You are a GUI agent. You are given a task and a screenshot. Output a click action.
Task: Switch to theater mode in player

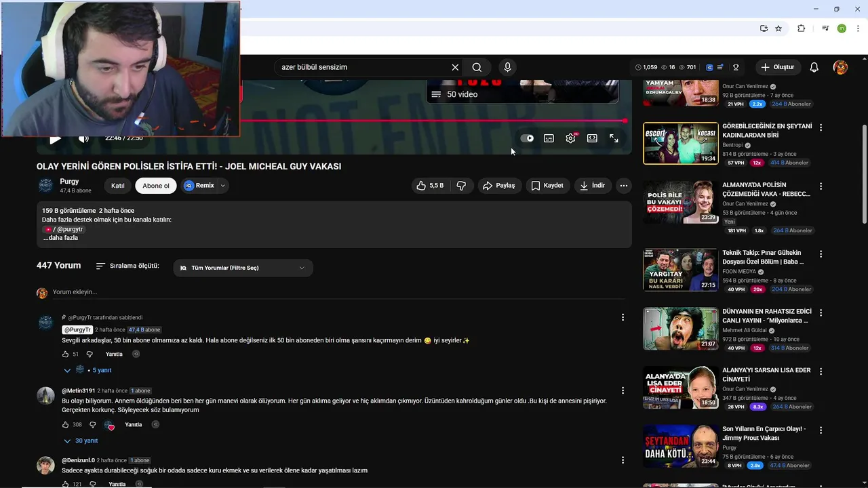tap(592, 138)
